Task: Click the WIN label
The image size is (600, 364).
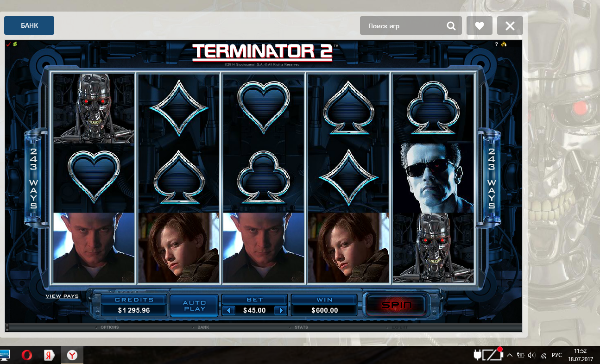Action: [x=324, y=300]
